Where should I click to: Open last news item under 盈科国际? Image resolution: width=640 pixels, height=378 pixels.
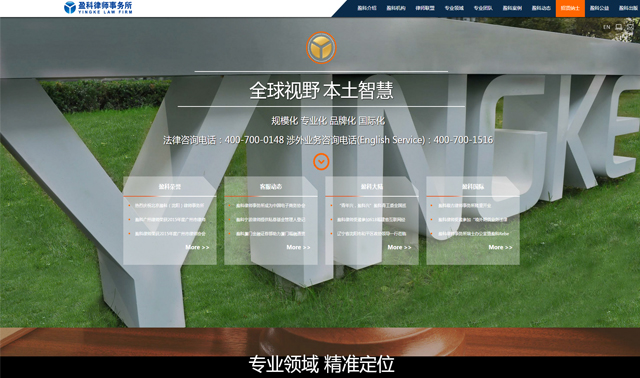[x=473, y=234]
